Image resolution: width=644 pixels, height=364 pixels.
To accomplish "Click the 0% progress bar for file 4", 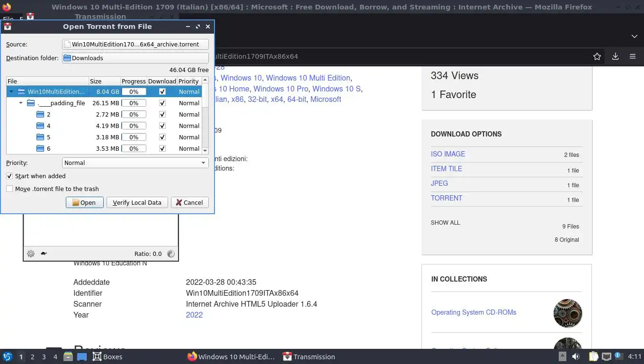I will coord(134,126).
